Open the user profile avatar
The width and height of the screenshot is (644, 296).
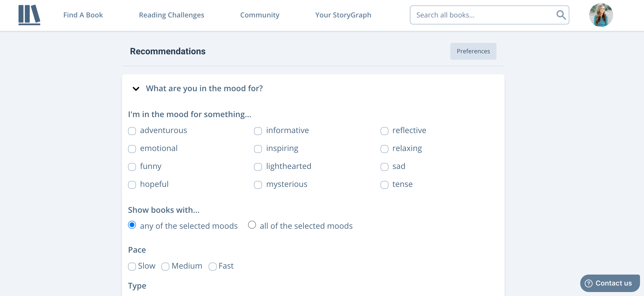coord(601,15)
